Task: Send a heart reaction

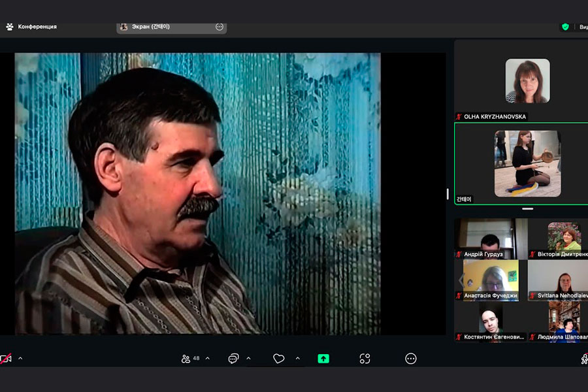Action: 279,359
